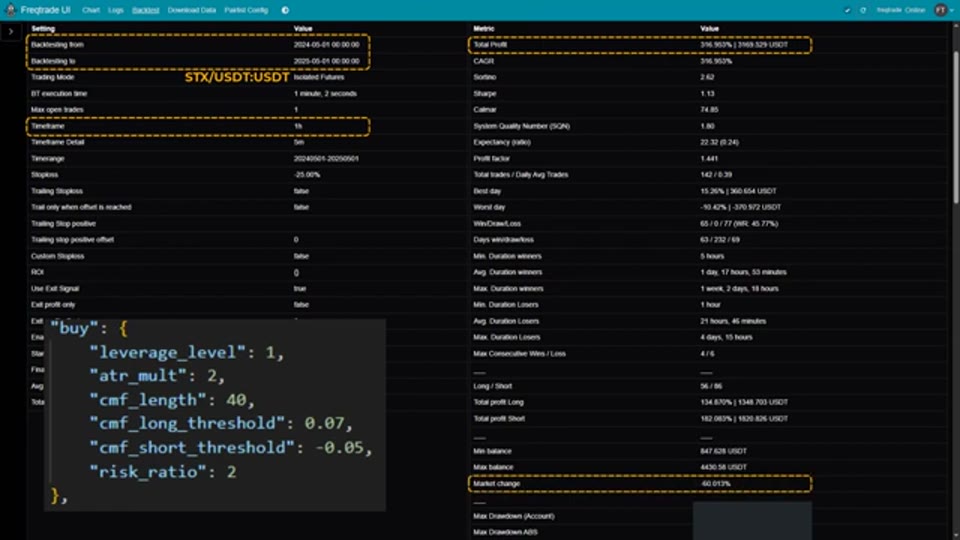Click the Max open trades label
Viewport: 960px width, 540px height.
point(58,110)
